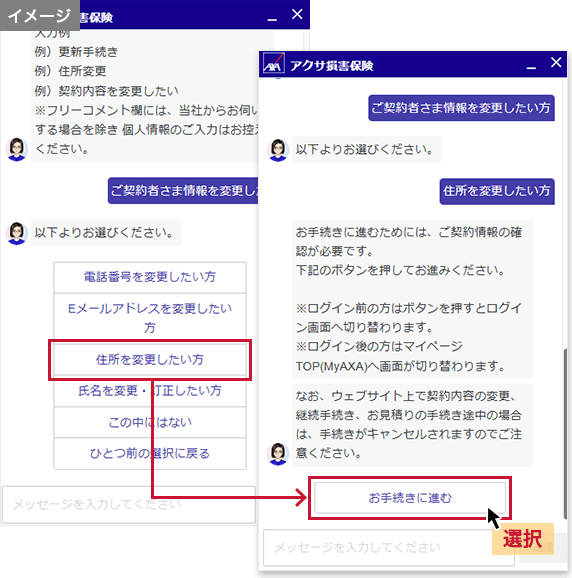Click the text 例）契約内容を変更したい

tap(107, 91)
